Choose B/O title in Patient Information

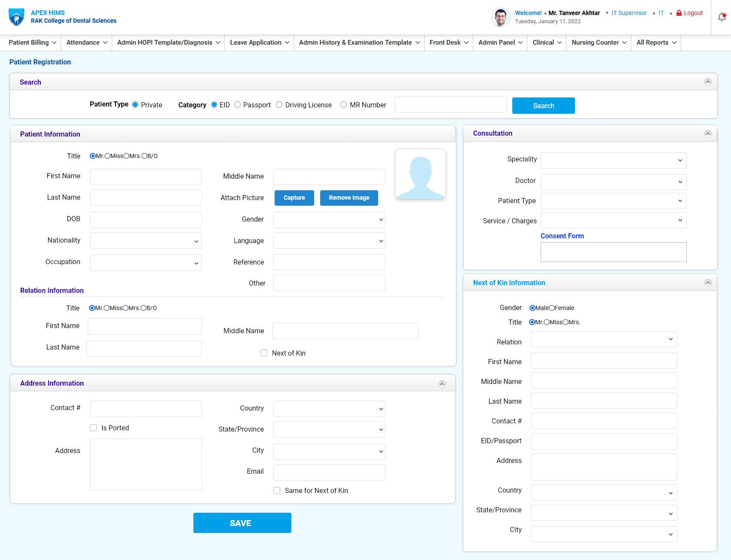click(144, 156)
